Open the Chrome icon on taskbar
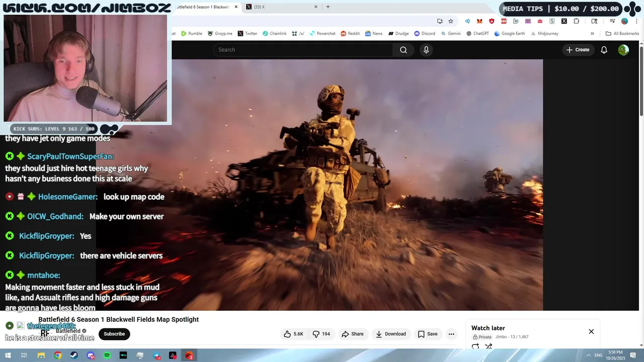 point(58,355)
